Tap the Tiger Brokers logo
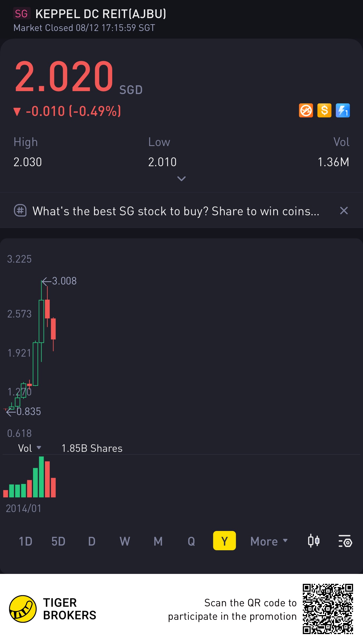Viewport: 363px width, 644px height. point(23,609)
